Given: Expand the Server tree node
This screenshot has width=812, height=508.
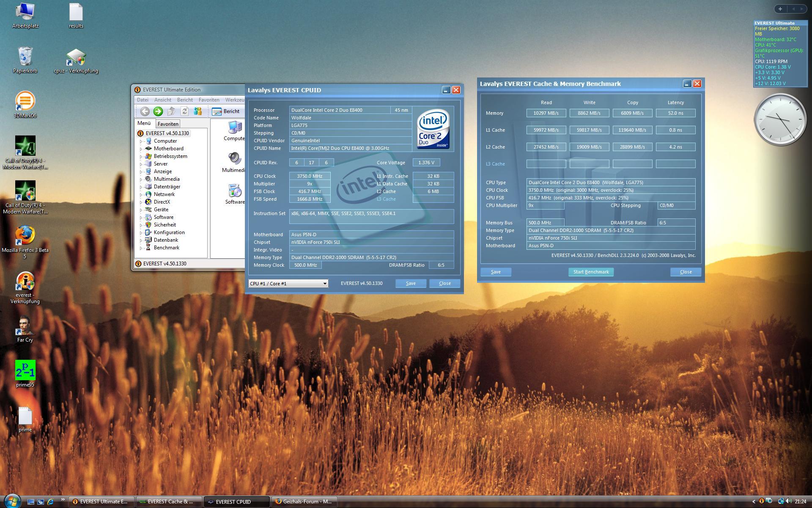Looking at the screenshot, I should [141, 164].
